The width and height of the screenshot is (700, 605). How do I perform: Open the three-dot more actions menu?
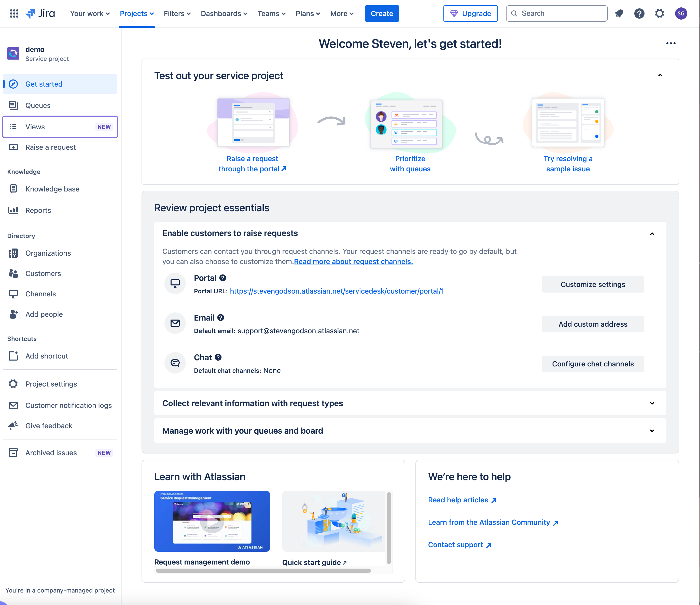point(671,43)
